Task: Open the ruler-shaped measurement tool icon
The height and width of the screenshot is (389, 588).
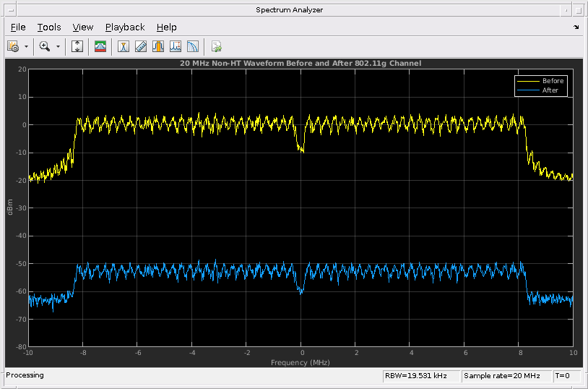Action: pyautogui.click(x=141, y=46)
